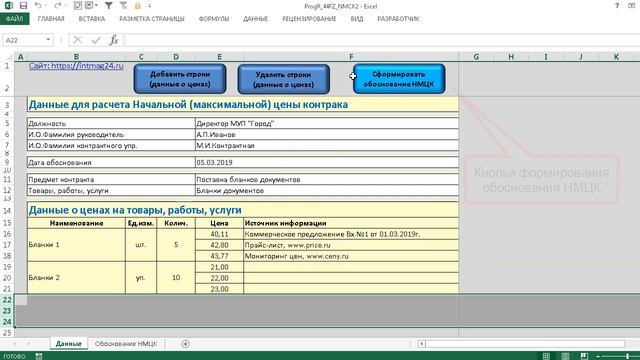Click inside the formula bar
The image size is (640, 360).
tap(382, 40)
